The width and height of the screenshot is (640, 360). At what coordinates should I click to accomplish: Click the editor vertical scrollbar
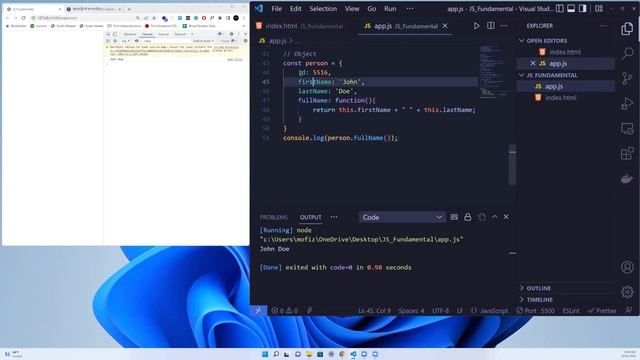tap(512, 165)
